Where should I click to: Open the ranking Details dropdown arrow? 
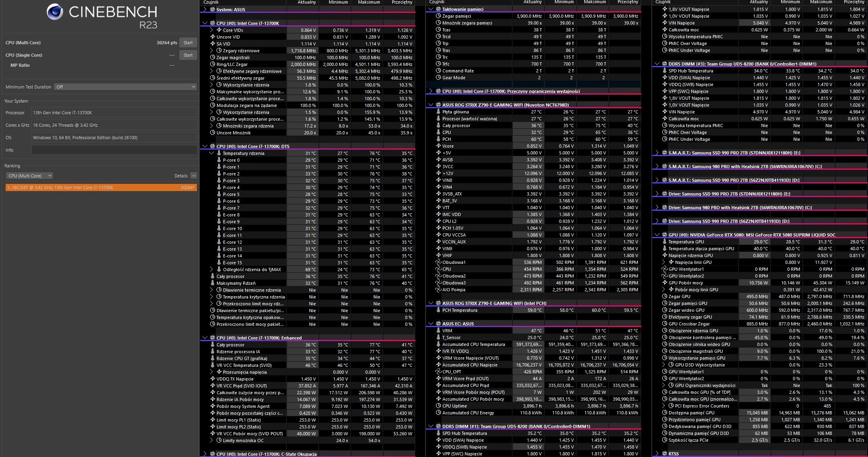click(194, 176)
